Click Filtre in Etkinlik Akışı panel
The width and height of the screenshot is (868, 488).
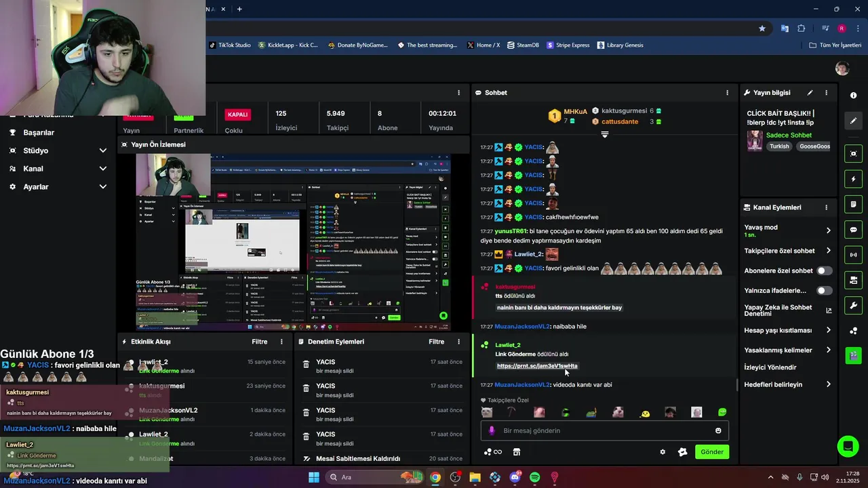[260, 342]
